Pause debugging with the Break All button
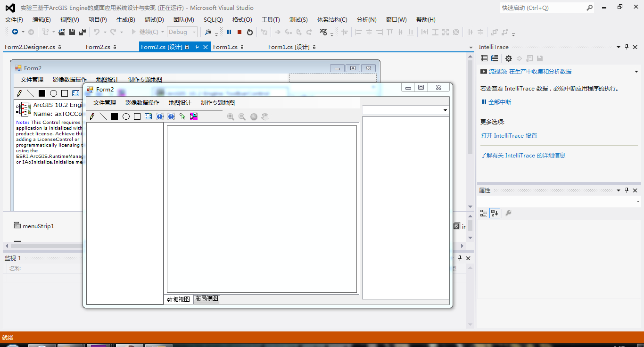This screenshot has height=347, width=644. [x=229, y=32]
